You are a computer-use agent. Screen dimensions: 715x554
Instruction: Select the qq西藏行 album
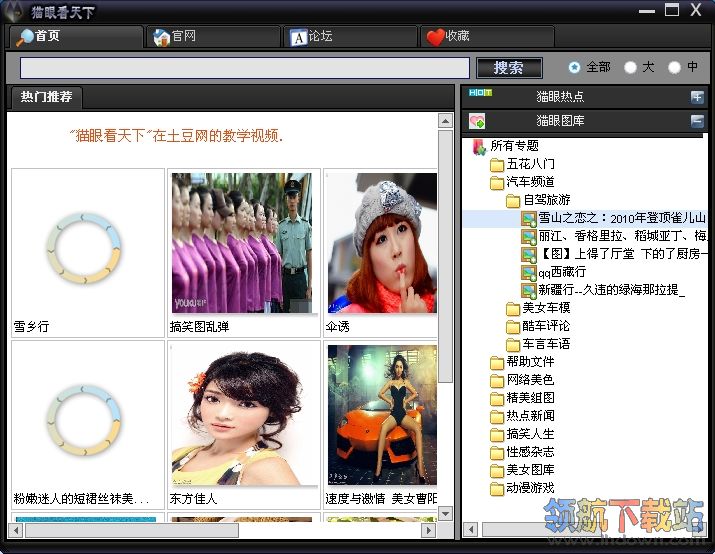(562, 272)
